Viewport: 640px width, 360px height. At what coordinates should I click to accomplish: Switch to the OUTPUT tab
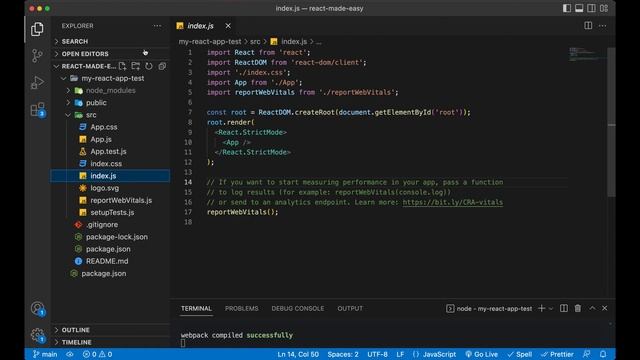coord(350,309)
